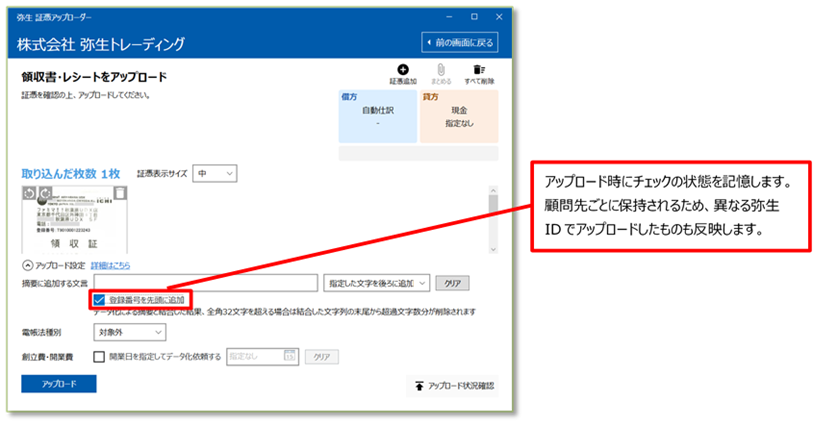
Task: Open the 指定した文字を後ろに追加 dropdown
Action: click(376, 283)
